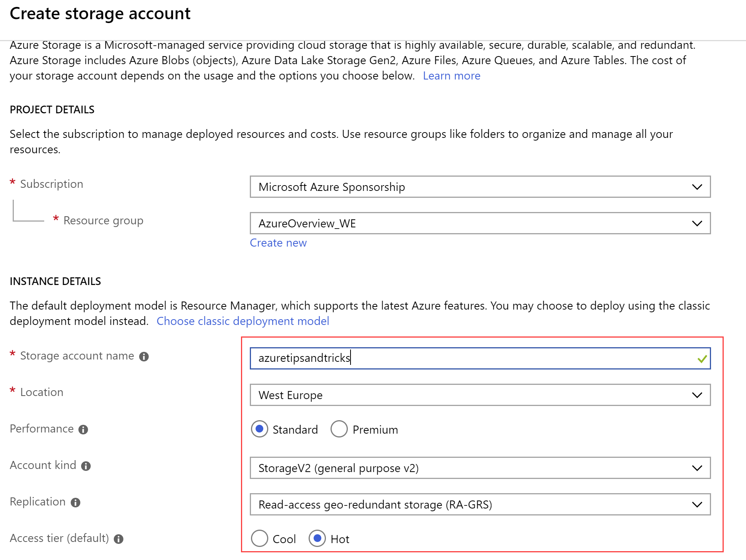This screenshot has width=746, height=560.
Task: Click the info icon beside Storage account name
Action: tap(144, 356)
